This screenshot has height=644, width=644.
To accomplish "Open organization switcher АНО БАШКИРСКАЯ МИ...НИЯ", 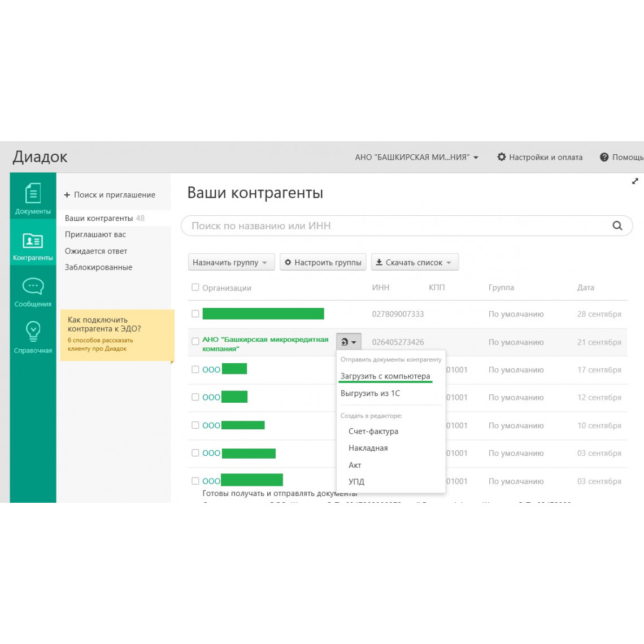I will click(416, 157).
